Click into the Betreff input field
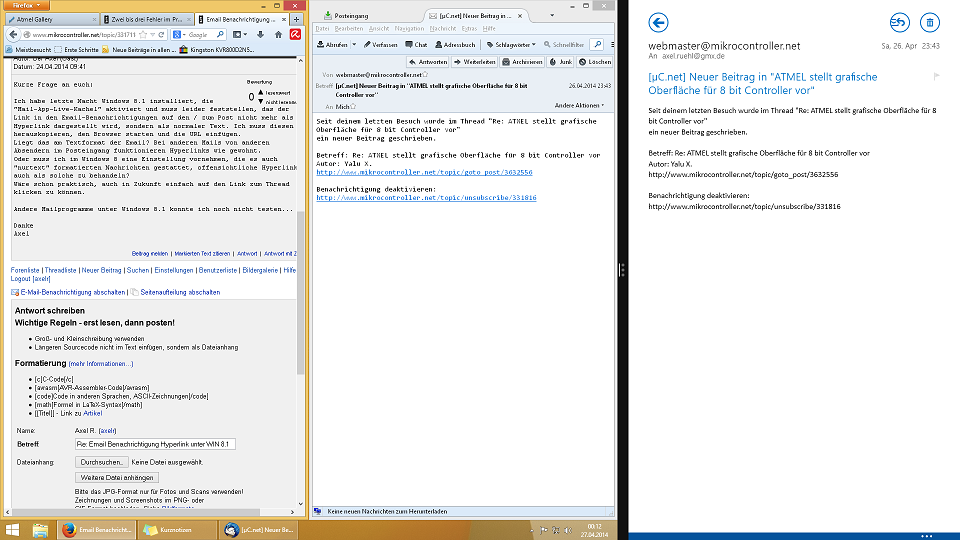Screen dimensions: 960x540 click(x=155, y=444)
